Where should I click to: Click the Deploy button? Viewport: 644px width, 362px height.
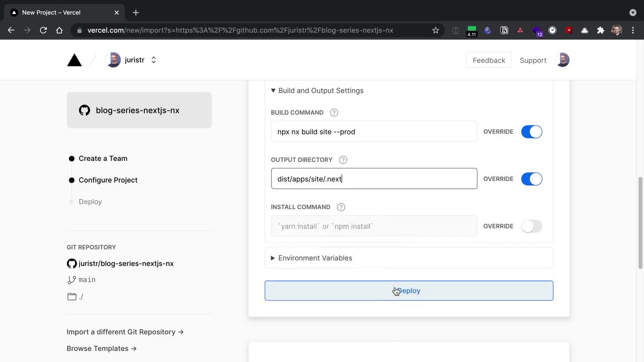pyautogui.click(x=409, y=291)
